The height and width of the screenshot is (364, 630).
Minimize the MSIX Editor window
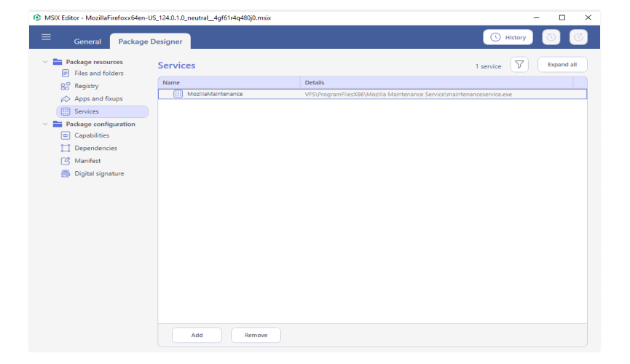(536, 17)
